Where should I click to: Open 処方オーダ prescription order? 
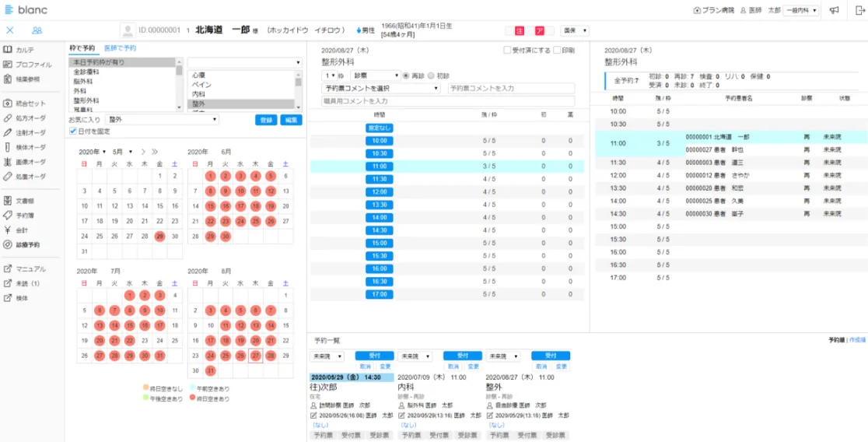(24, 118)
